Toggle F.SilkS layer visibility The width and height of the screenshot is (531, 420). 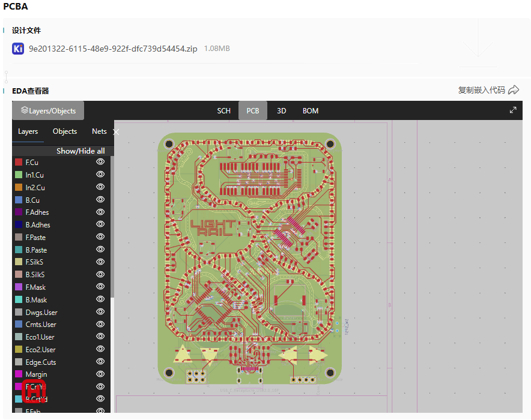[100, 262]
